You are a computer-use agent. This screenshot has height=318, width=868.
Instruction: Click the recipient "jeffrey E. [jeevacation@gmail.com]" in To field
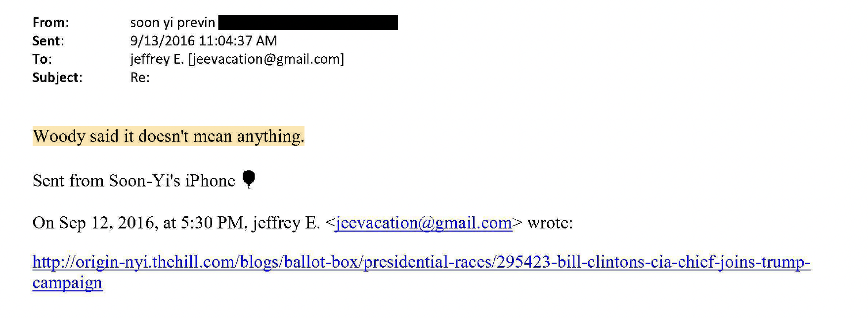pos(237,59)
